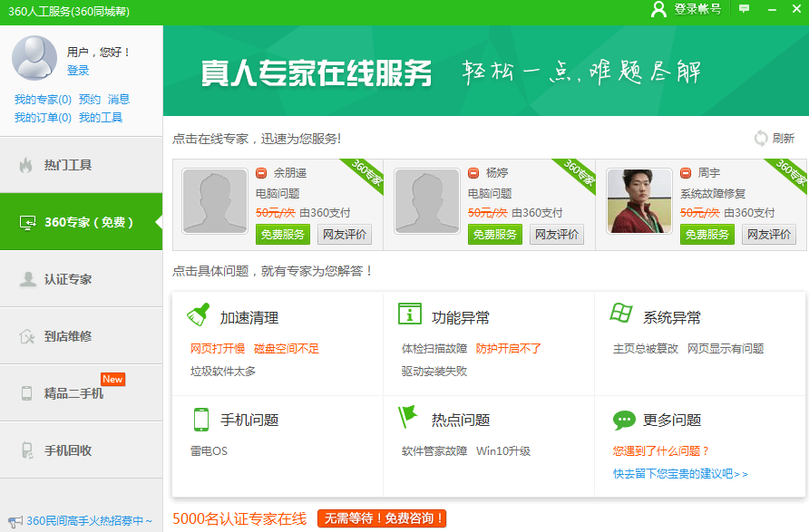Image resolution: width=809 pixels, height=532 pixels.
Task: Click the 更多问题 chat bubble icon
Action: coord(623,420)
